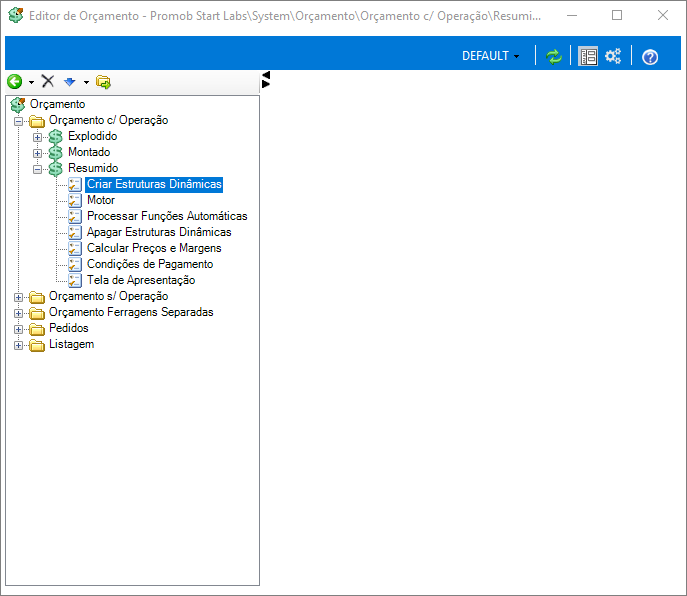
Task: Open the blue arrow dropdown menu
Action: tap(86, 82)
